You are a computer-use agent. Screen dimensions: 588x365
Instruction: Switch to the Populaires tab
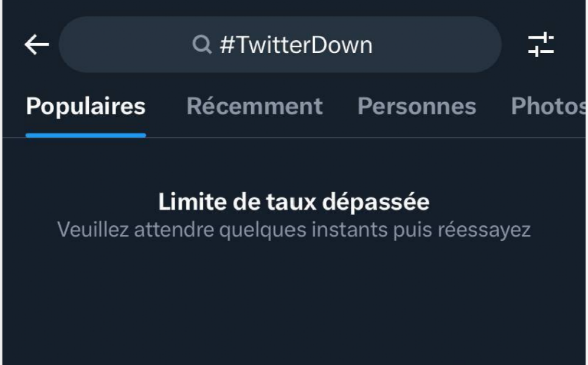(x=86, y=106)
